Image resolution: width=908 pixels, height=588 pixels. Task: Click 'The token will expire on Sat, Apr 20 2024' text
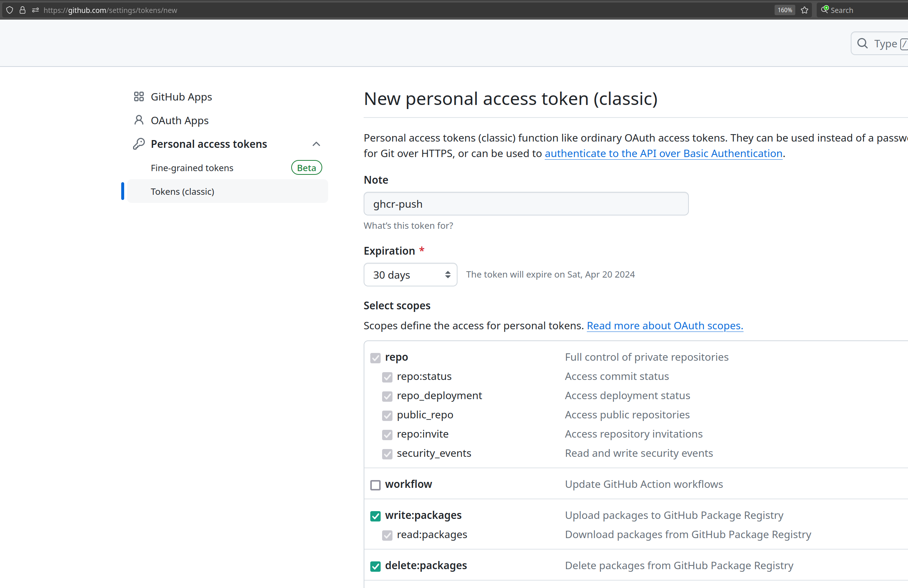(550, 274)
